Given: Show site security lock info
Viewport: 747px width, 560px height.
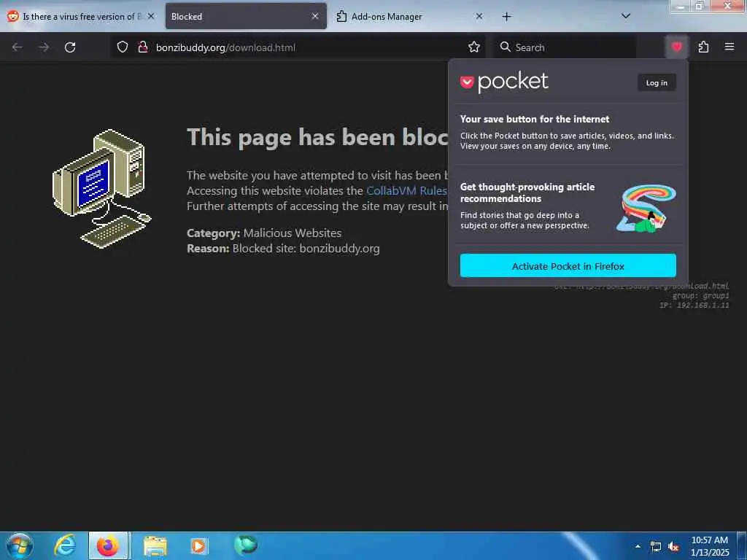Looking at the screenshot, I should [142, 47].
